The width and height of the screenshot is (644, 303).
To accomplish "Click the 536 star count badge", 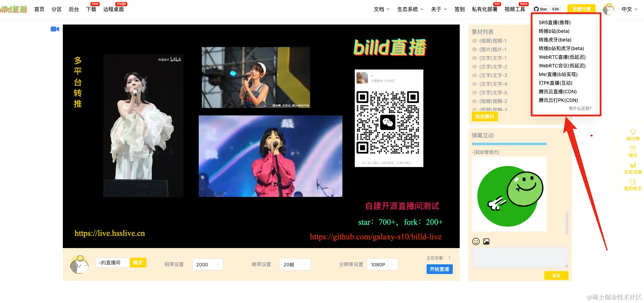I will click(555, 9).
